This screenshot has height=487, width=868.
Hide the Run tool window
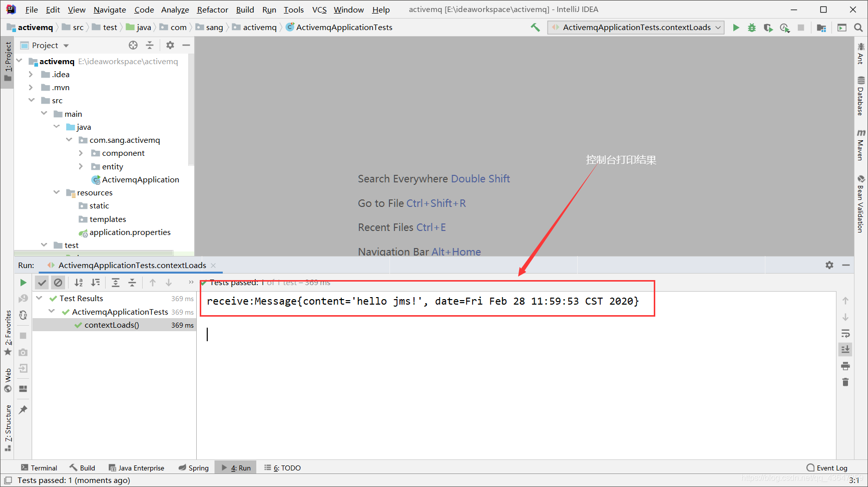tap(846, 265)
